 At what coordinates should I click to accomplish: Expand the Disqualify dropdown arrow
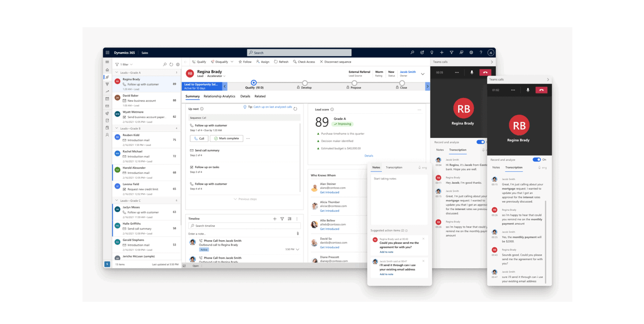click(232, 62)
